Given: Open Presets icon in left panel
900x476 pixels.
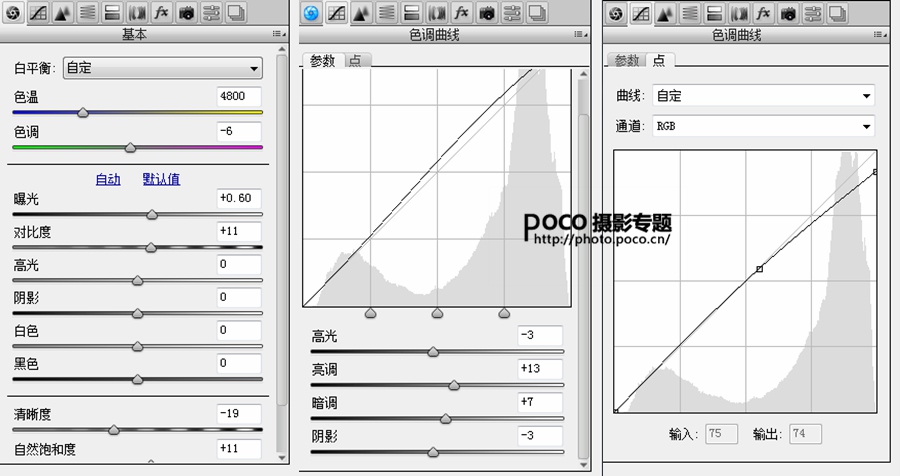Looking at the screenshot, I should (x=211, y=12).
